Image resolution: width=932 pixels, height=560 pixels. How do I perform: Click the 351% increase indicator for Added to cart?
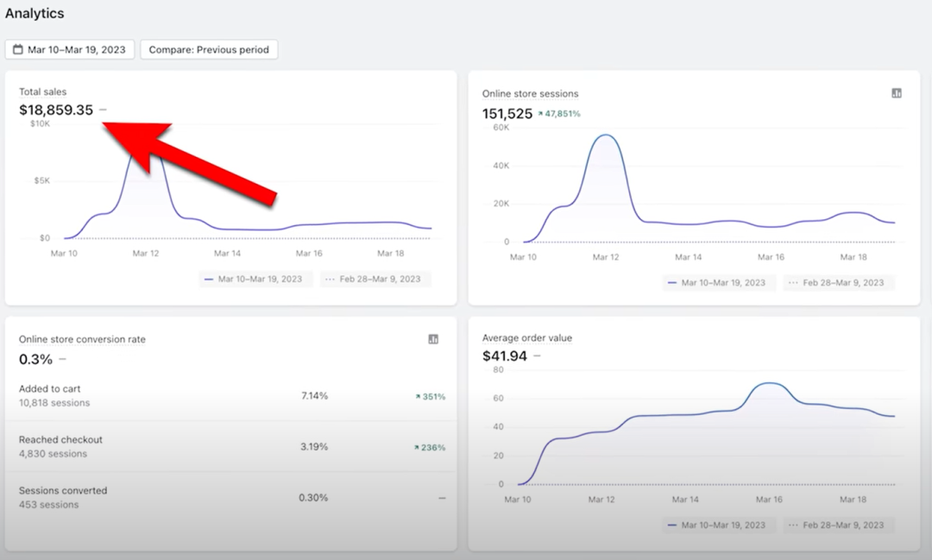tap(430, 397)
